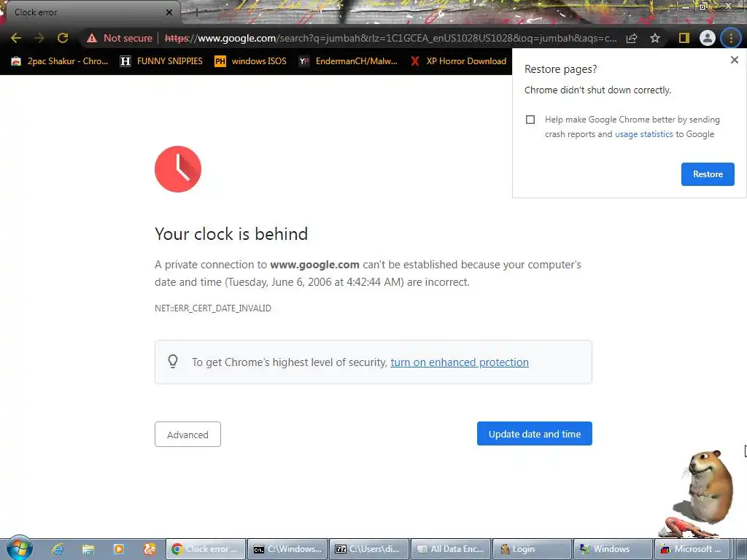
Task: Click the Not secure warning triangle icon
Action: (x=92, y=38)
